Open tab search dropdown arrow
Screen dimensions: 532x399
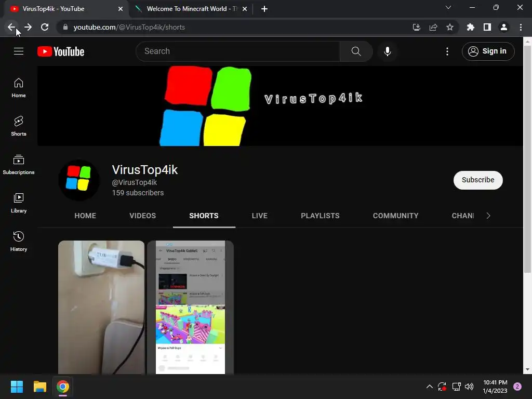[448, 7]
